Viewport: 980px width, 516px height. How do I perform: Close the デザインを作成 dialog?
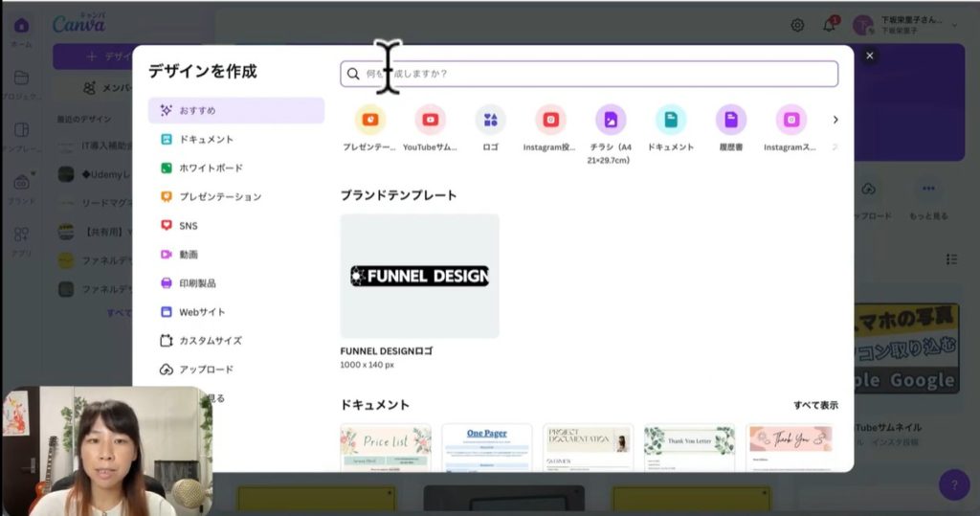(869, 56)
